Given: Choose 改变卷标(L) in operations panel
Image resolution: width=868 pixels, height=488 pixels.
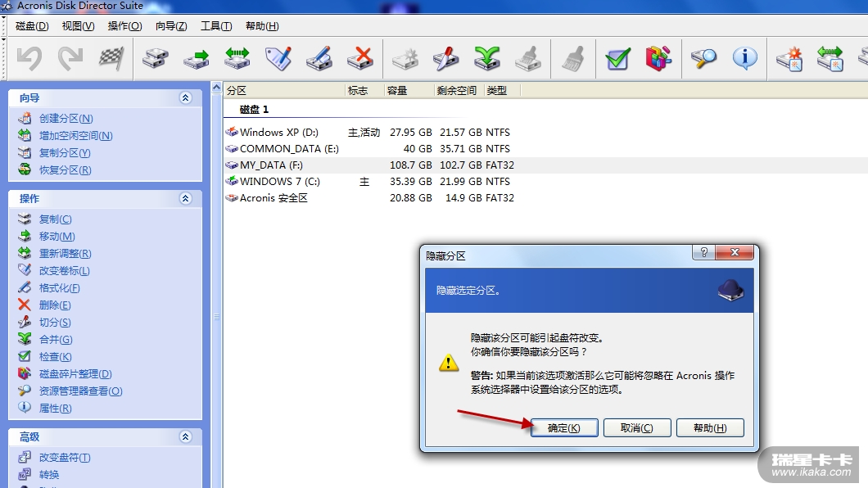Looking at the screenshot, I should click(64, 270).
